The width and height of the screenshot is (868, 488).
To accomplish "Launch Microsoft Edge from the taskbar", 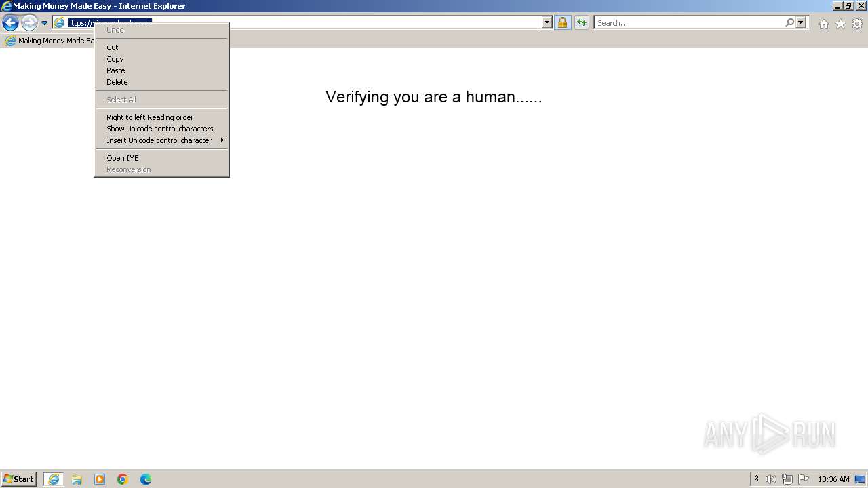I will pyautogui.click(x=146, y=479).
